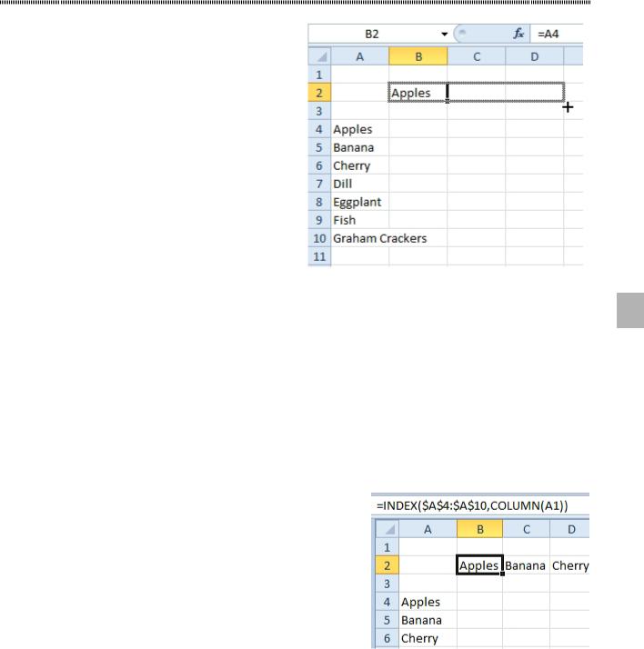Click cell A6 'Cherry' in the INDEX sheet
Screen dimensions: 644x649
(428, 638)
